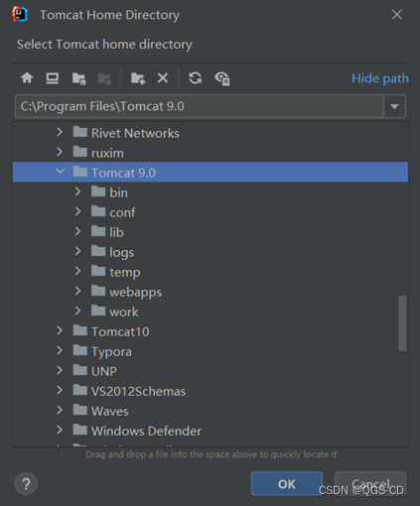Viewport: 420px width, 506px height.
Task: Select the logs subfolder
Action: point(210,252)
